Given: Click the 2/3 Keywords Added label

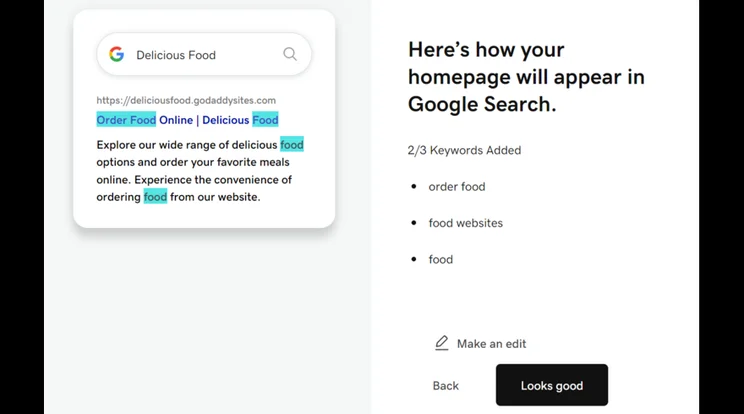Looking at the screenshot, I should (464, 150).
